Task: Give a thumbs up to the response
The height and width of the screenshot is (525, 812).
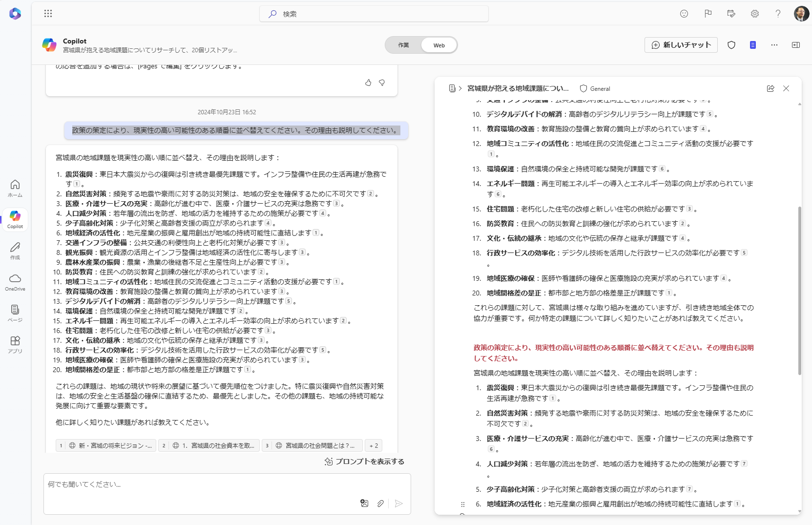Action: 368,83
